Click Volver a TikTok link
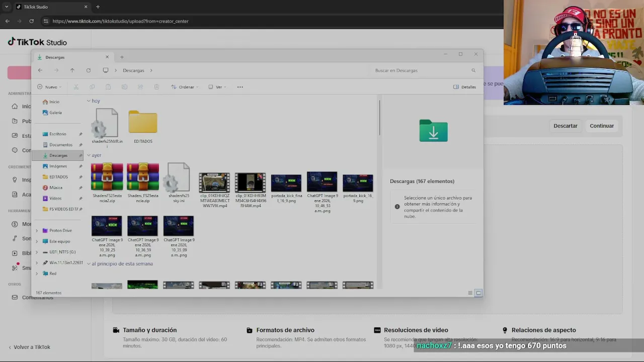Screen dimensions: 644x362 [29, 347]
